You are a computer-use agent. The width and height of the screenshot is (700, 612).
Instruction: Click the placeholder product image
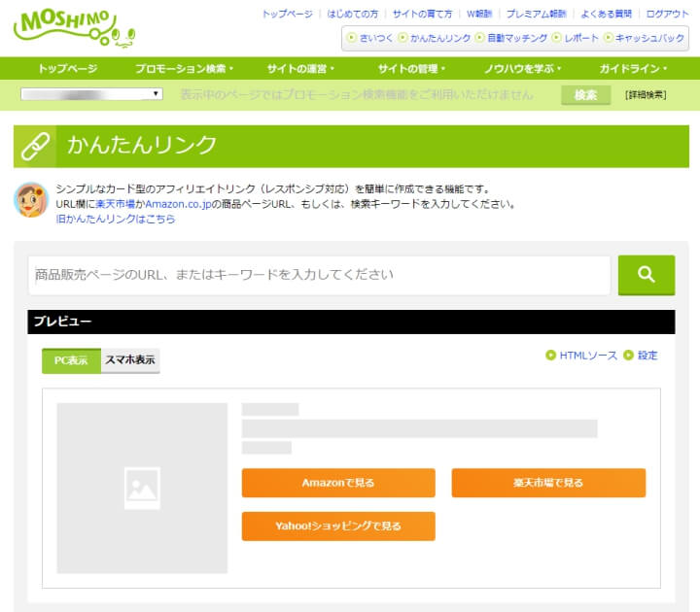[x=142, y=488]
